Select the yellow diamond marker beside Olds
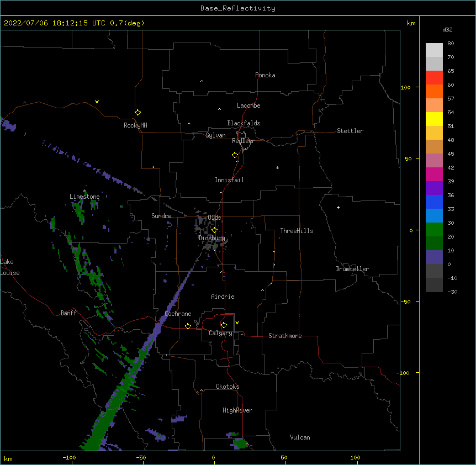 point(214,230)
